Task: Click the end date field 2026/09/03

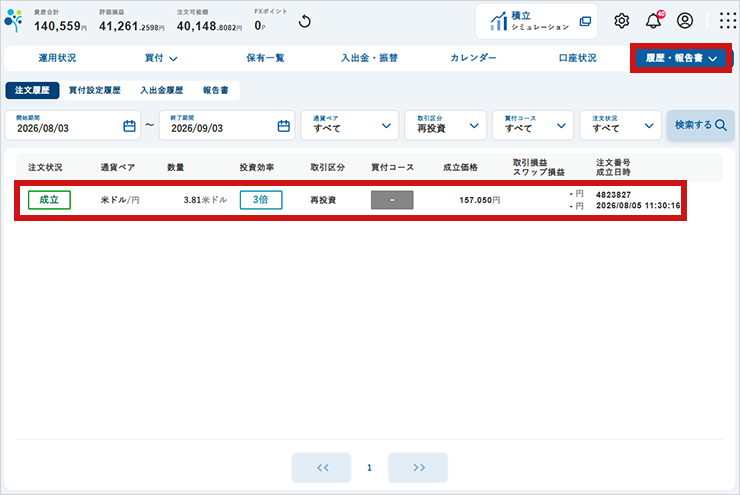Action: click(x=227, y=125)
